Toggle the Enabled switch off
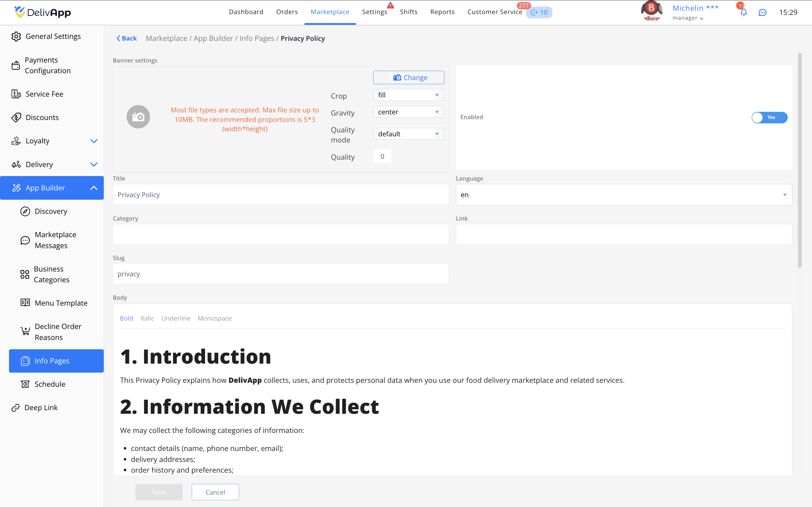Image resolution: width=812 pixels, height=507 pixels. (x=769, y=117)
